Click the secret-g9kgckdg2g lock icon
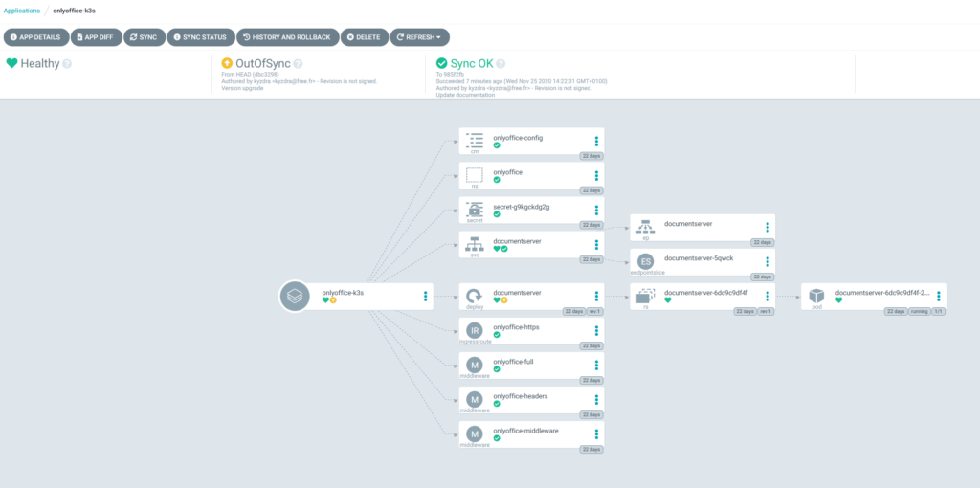The height and width of the screenshot is (488, 980). tap(475, 210)
